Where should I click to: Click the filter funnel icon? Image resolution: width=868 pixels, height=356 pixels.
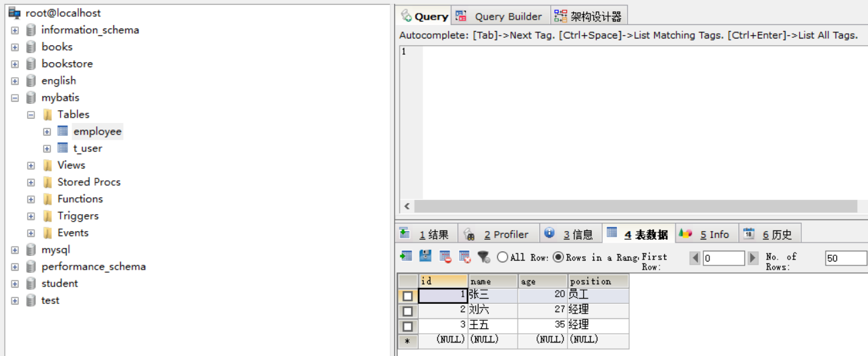click(x=484, y=257)
